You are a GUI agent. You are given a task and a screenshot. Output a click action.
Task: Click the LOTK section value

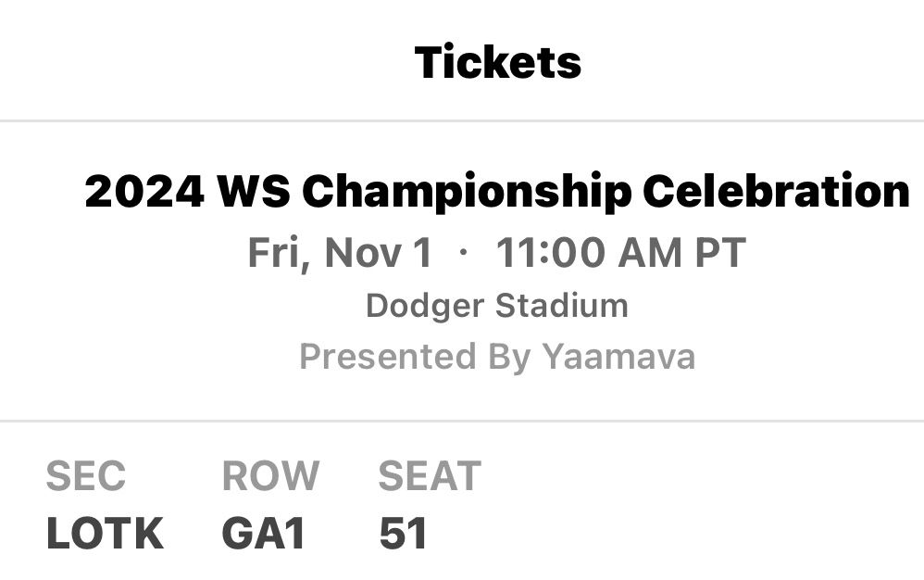click(x=104, y=533)
